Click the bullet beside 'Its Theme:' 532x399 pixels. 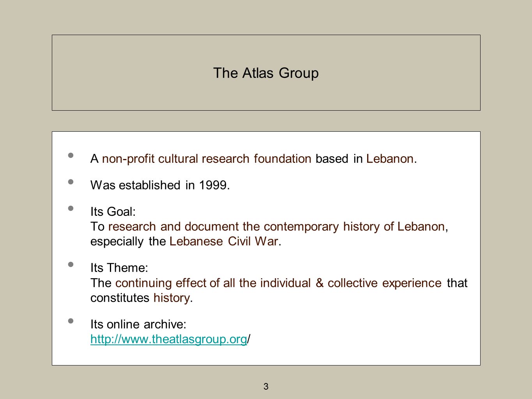click(71, 264)
